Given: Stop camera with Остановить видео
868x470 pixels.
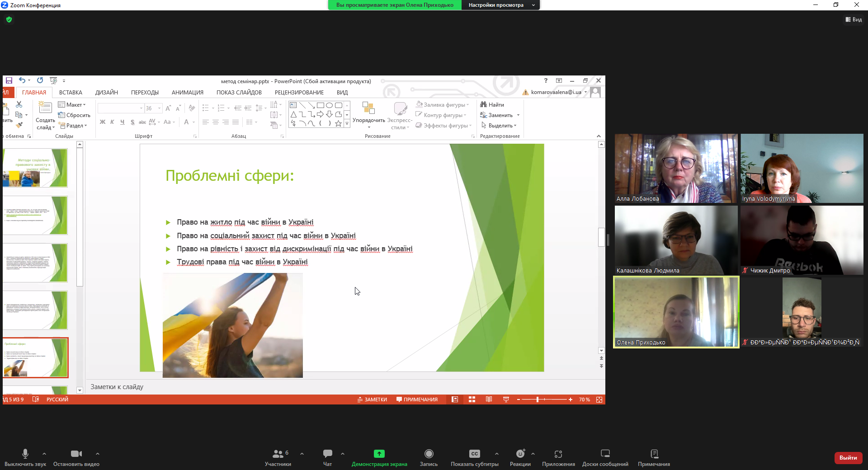Looking at the screenshot, I should point(76,457).
